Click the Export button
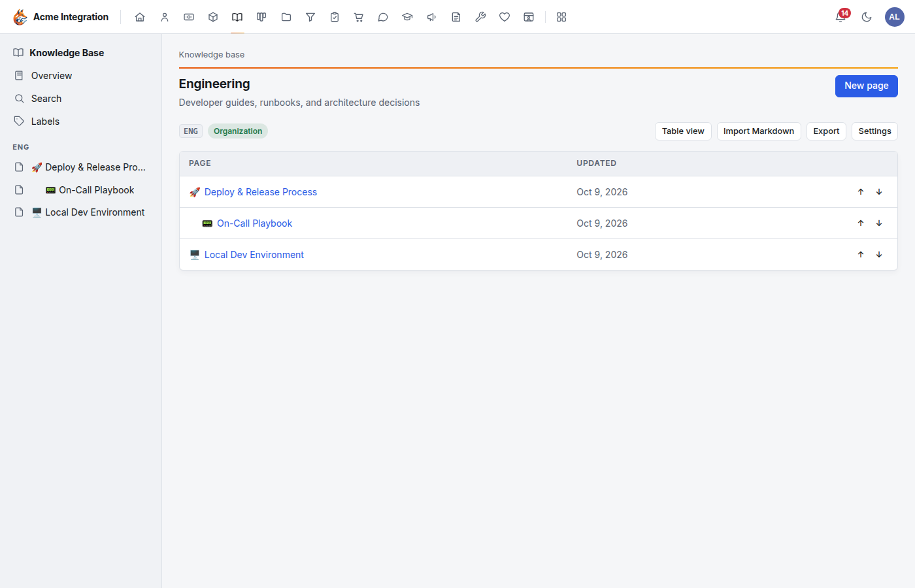The height and width of the screenshot is (588, 915). pyautogui.click(x=826, y=131)
